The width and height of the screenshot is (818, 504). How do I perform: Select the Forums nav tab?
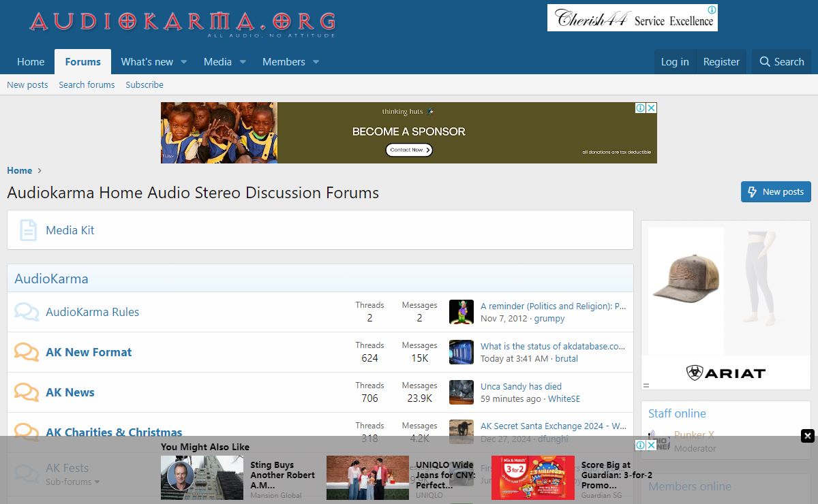83,62
